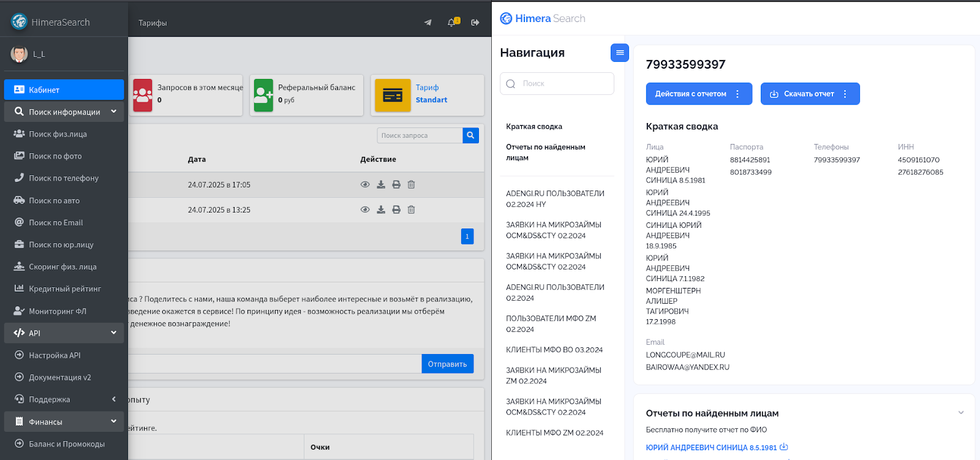View the 24.07.2025 17:05 report eye icon
The width and height of the screenshot is (980, 460).
(x=365, y=184)
